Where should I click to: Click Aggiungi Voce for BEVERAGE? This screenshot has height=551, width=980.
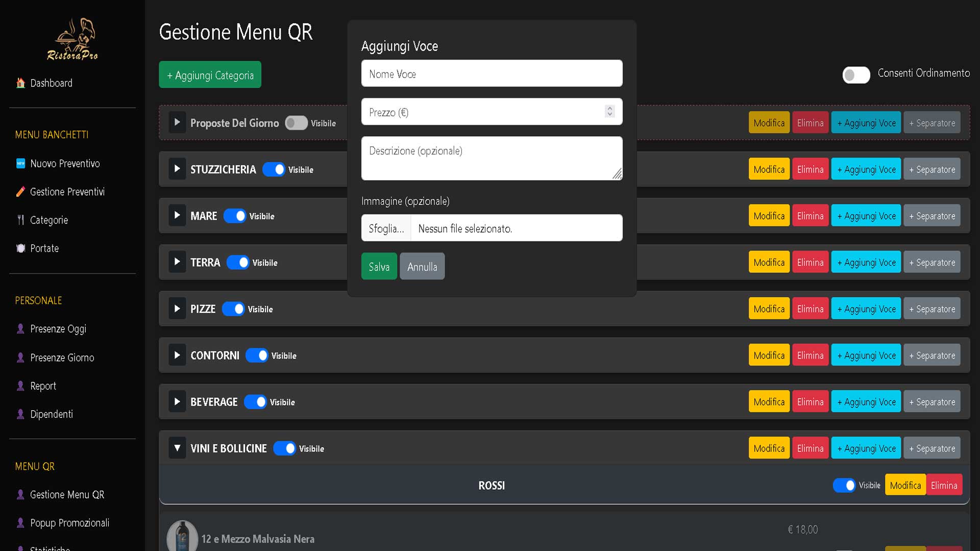click(866, 402)
